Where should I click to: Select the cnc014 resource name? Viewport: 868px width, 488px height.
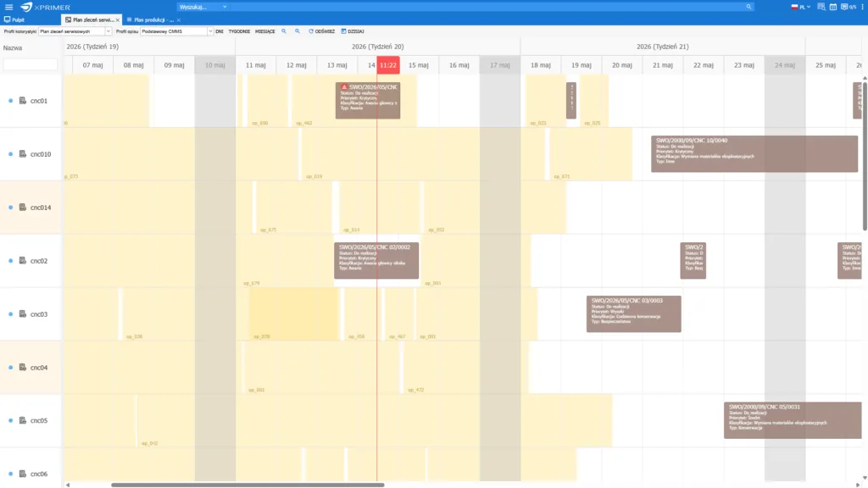click(x=41, y=208)
